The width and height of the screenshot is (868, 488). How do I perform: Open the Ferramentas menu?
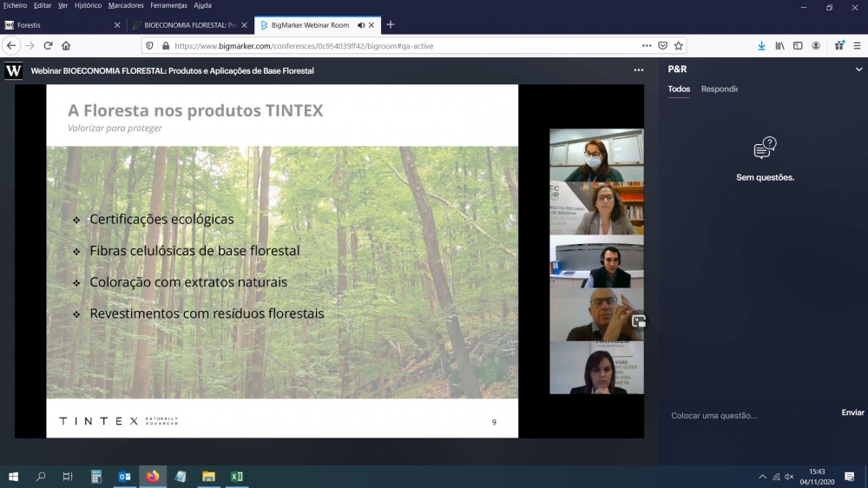click(169, 5)
